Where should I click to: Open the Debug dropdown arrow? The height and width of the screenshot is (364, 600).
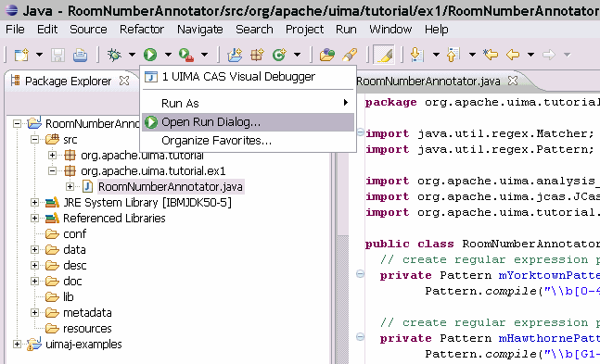[x=132, y=55]
